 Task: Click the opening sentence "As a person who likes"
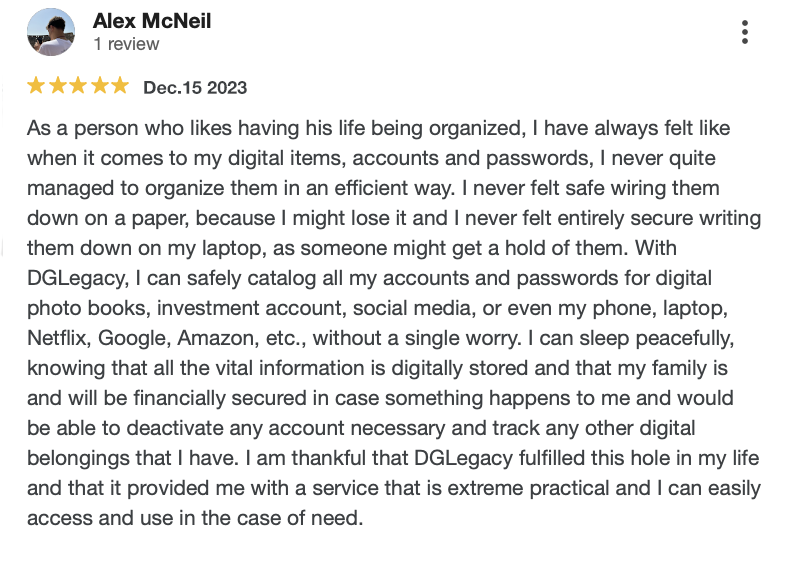[129, 128]
